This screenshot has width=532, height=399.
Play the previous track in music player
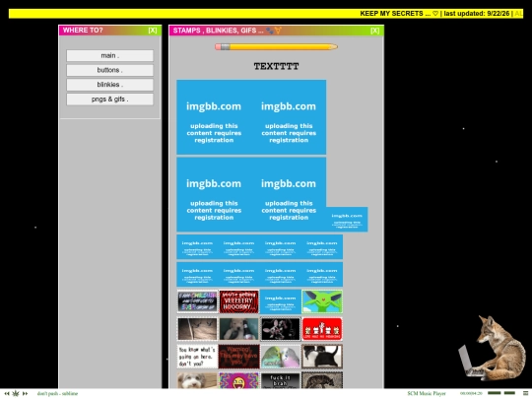pos(7,393)
